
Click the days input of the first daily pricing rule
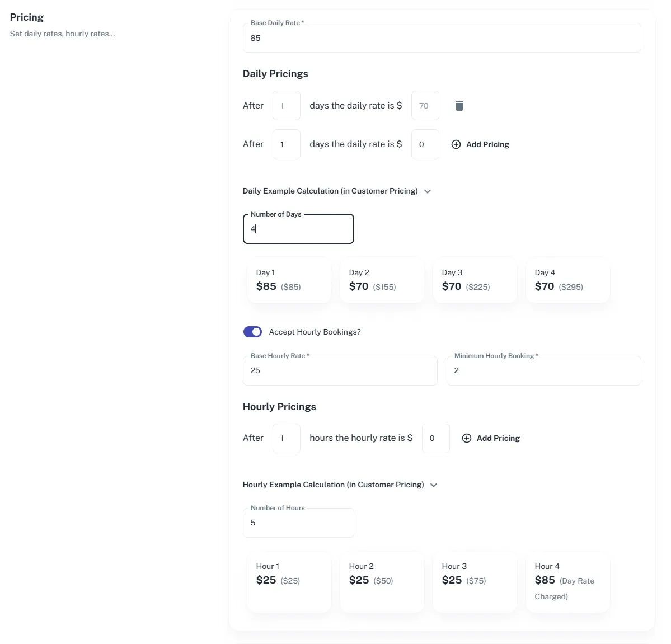click(286, 105)
